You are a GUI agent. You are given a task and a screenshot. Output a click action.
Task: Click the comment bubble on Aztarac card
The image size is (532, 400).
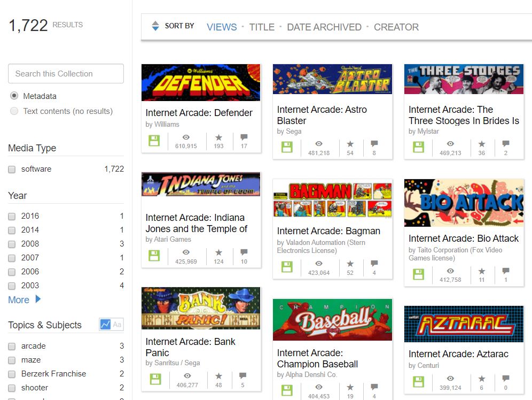(x=506, y=378)
